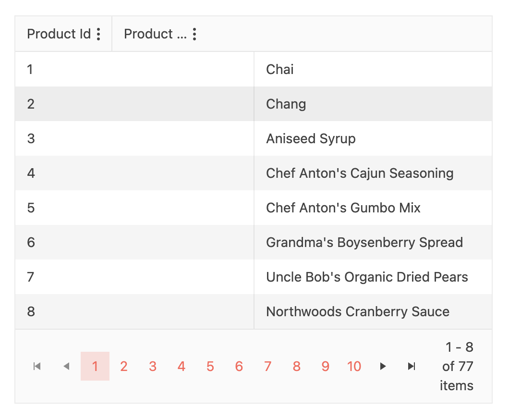Jump to the last page arrow

(x=412, y=367)
